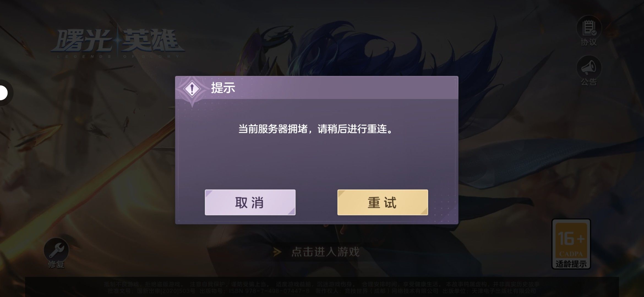The image size is (644, 297).
Task: Click the 抵制不良游戏 health advisory footer line
Action: pos(322,284)
